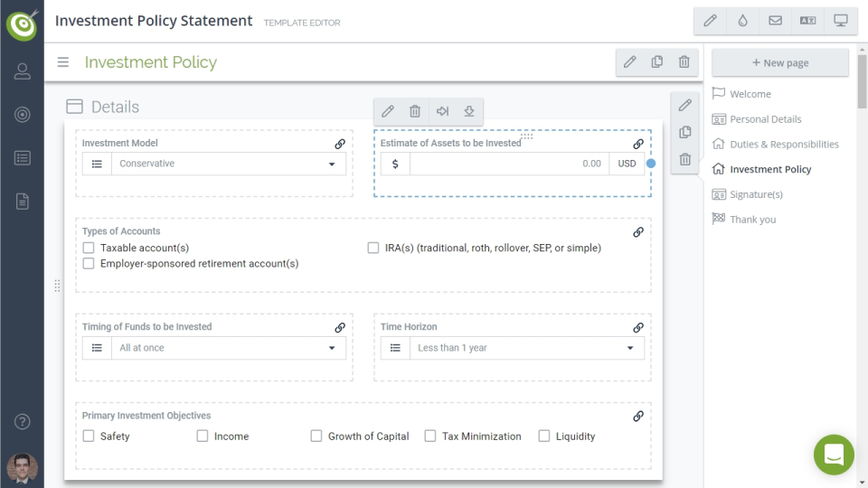The image size is (868, 488).
Task: Click the water drop theme icon
Action: (743, 21)
